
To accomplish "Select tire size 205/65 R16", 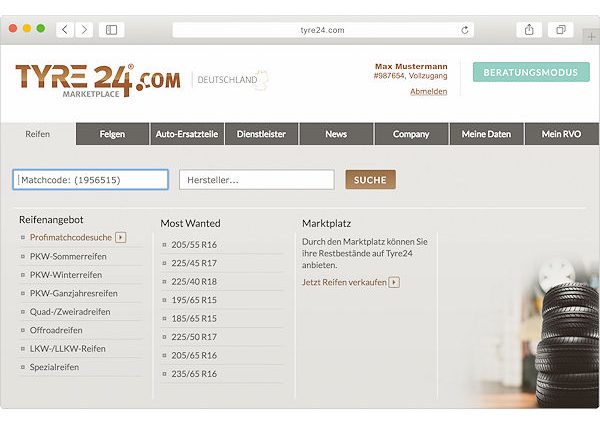I will (x=194, y=355).
